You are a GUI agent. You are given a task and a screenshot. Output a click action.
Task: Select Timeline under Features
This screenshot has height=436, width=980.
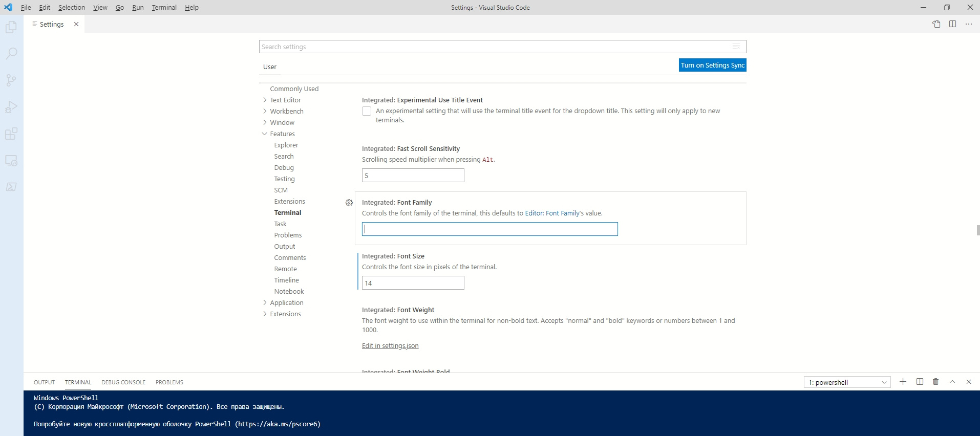[287, 280]
